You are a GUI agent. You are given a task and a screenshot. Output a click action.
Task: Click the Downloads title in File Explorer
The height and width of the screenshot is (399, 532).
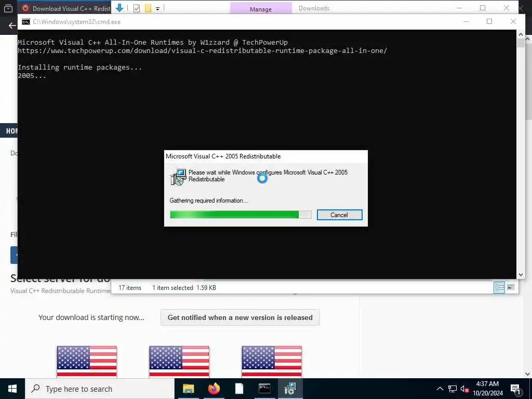click(x=314, y=8)
